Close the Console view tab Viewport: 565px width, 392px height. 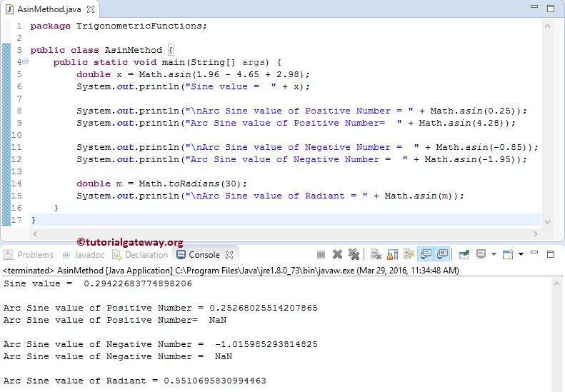click(229, 255)
